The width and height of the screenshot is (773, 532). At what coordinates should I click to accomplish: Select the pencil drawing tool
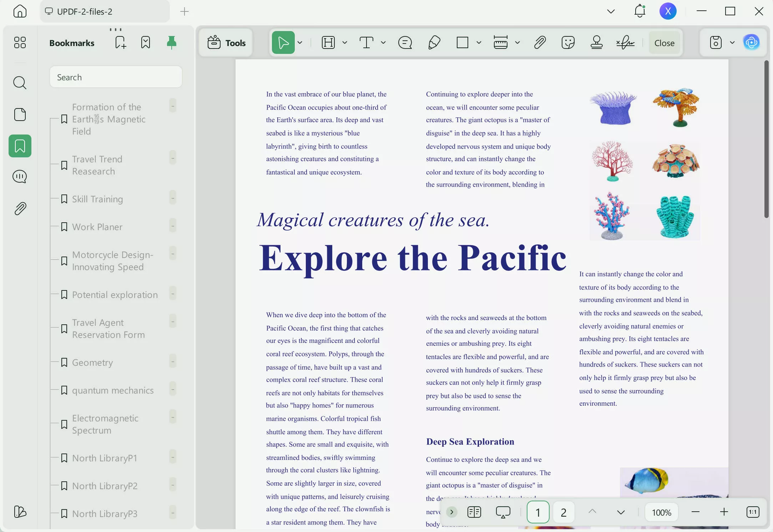434,43
